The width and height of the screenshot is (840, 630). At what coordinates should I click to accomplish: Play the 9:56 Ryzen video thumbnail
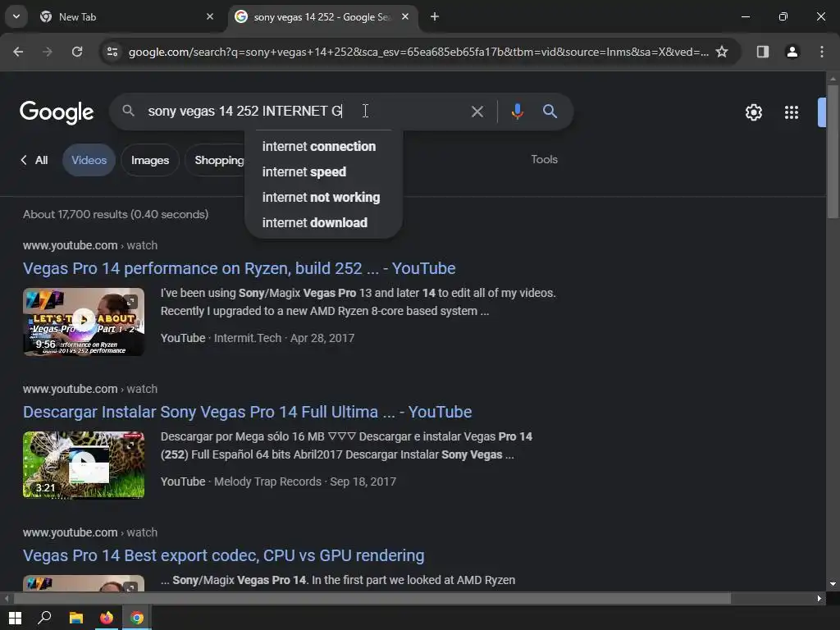pos(84,322)
